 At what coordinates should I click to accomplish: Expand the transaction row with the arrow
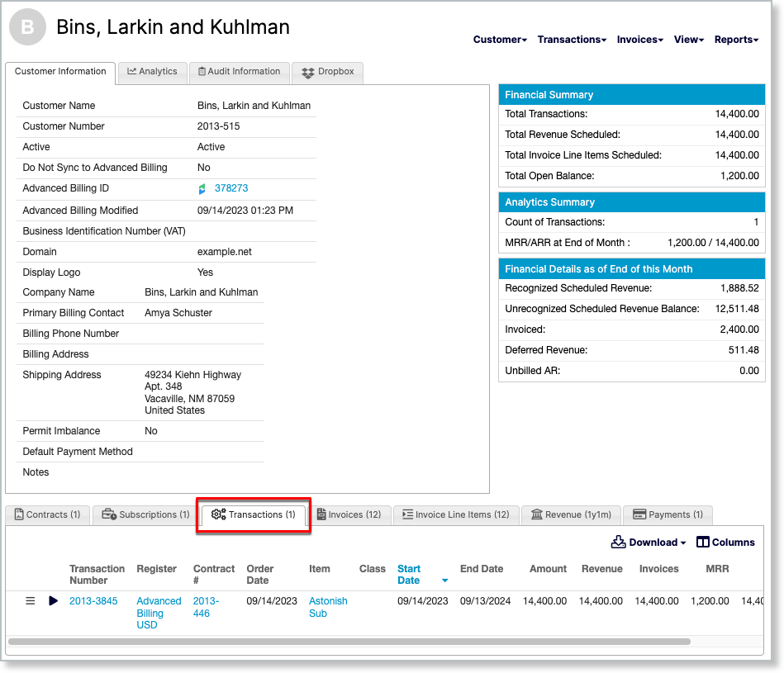click(54, 601)
